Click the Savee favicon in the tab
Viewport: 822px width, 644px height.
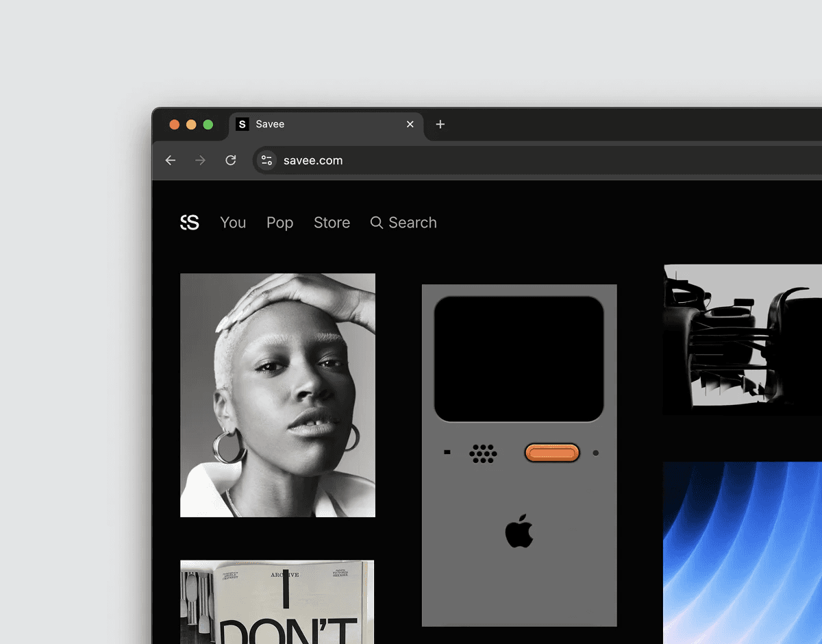[242, 124]
